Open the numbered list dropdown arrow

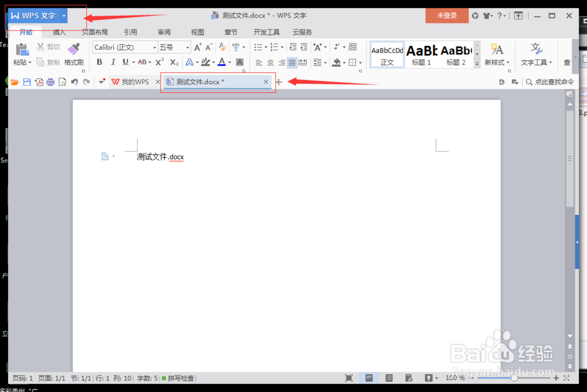pos(282,47)
